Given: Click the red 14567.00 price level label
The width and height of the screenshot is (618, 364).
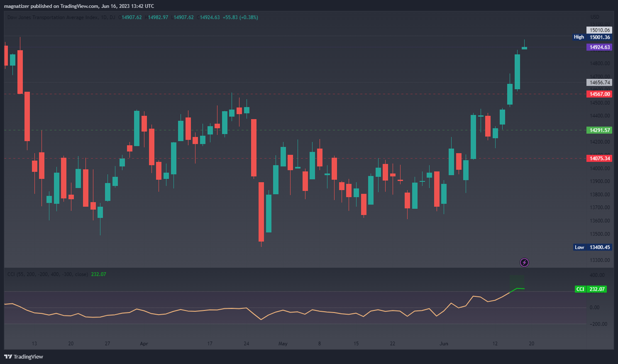Looking at the screenshot, I should click(x=600, y=94).
